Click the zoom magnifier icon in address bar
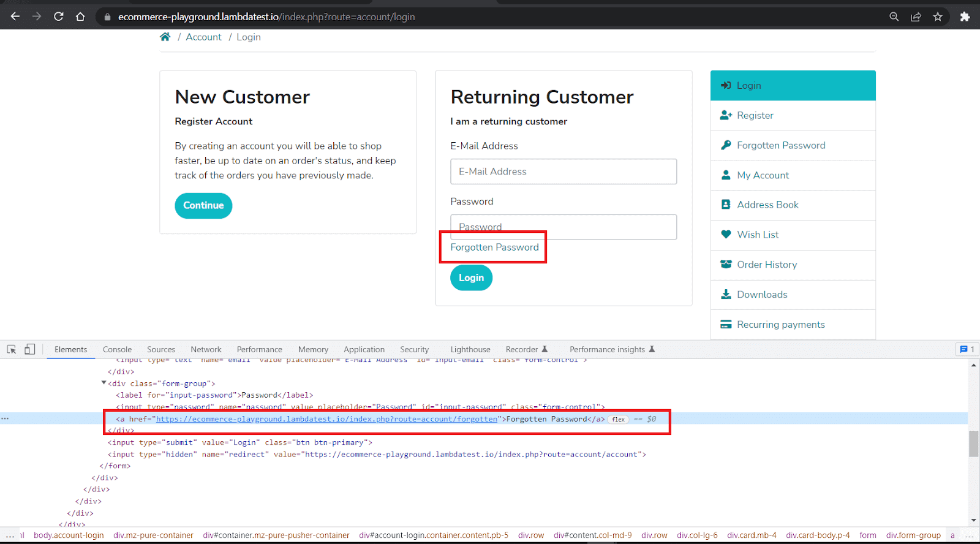980x544 pixels. tap(894, 17)
